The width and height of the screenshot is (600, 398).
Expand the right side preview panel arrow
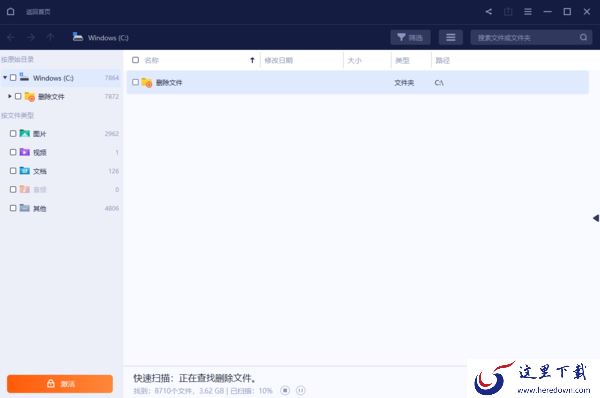[596, 218]
